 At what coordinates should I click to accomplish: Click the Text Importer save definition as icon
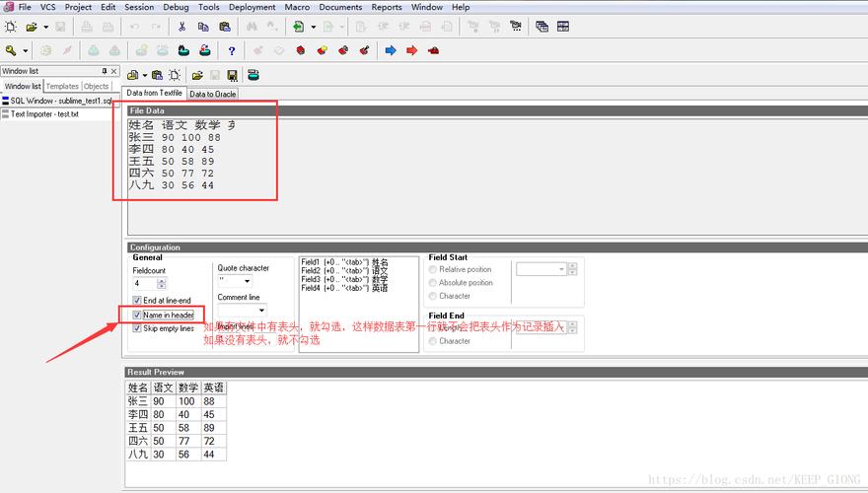tap(233, 75)
